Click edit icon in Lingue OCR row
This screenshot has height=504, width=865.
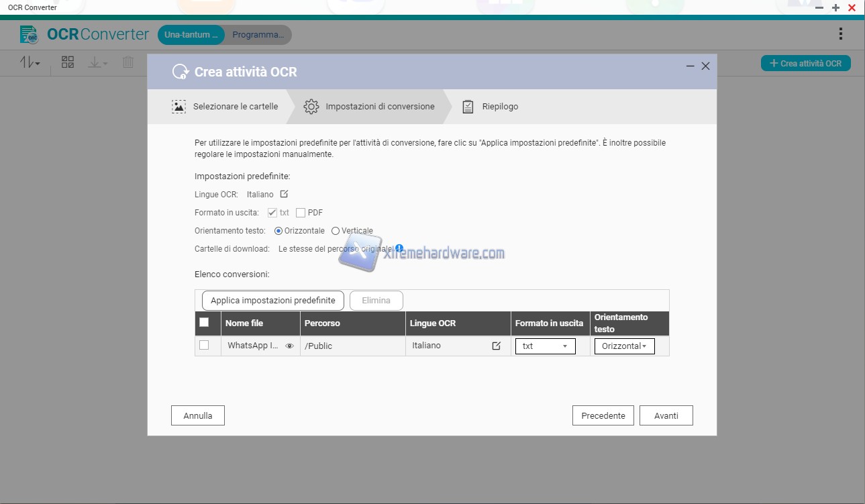pyautogui.click(x=496, y=346)
